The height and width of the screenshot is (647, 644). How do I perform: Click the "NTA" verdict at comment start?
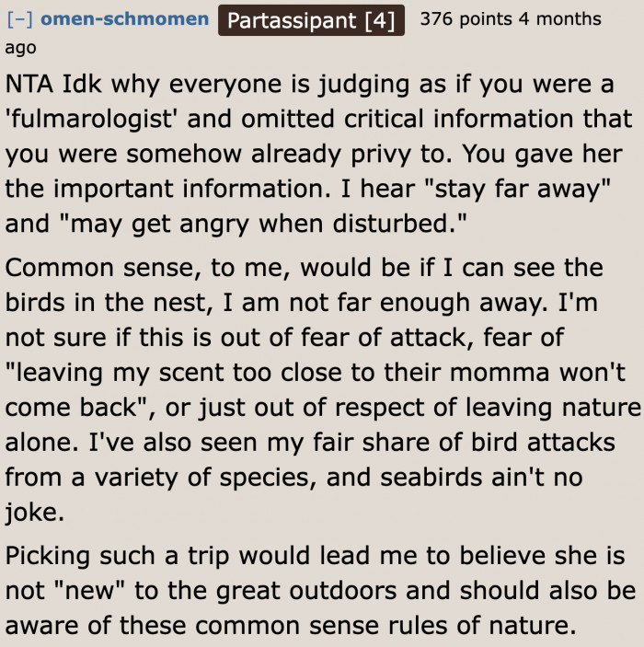pos(29,84)
